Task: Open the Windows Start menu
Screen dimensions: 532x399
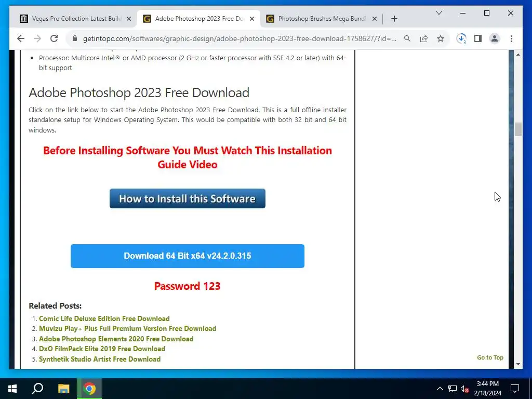Action: click(x=12, y=389)
